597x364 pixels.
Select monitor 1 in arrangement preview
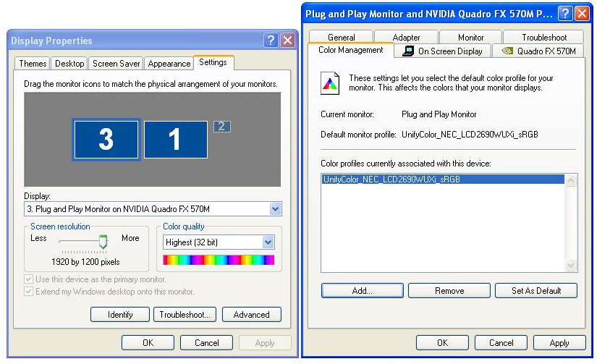(x=176, y=140)
